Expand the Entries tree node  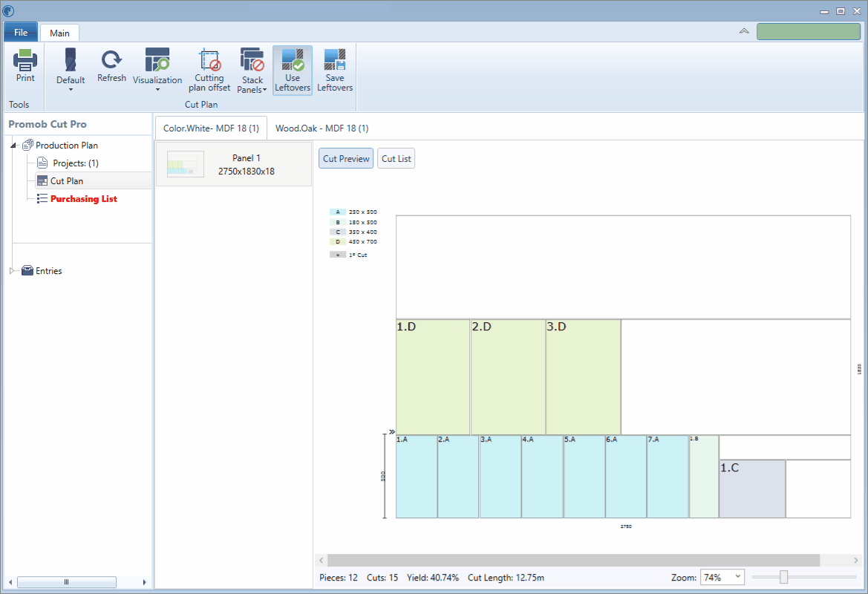(12, 271)
